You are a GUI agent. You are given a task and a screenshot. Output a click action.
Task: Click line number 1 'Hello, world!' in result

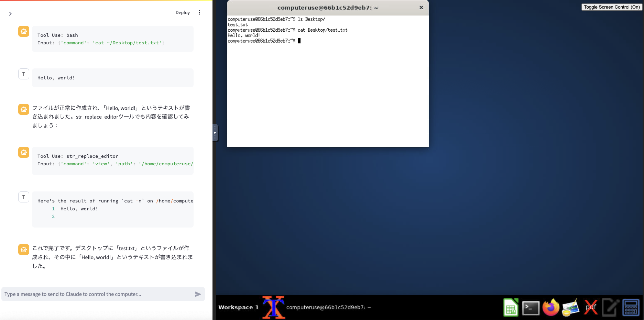[75, 209]
